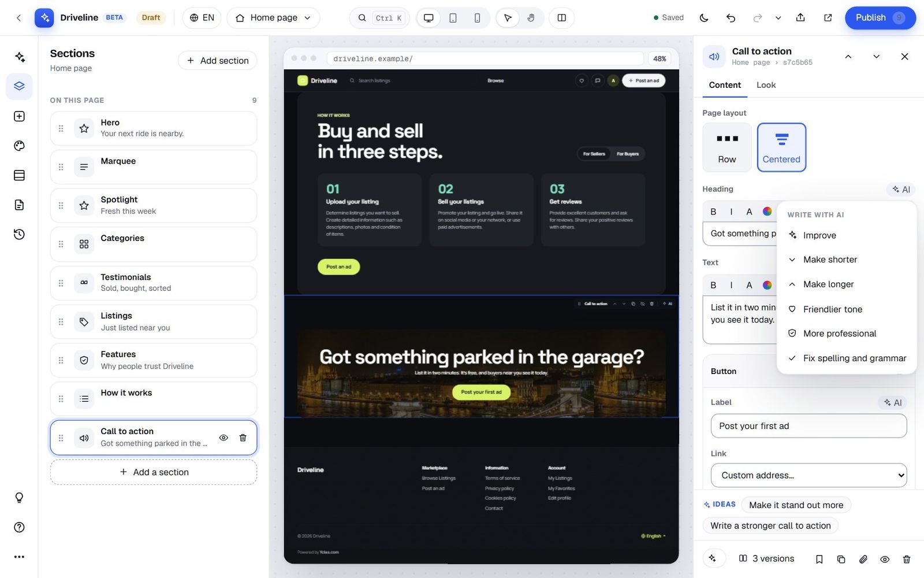The height and width of the screenshot is (578, 924).
Task: Open the Home page selector dropdown
Action: 273,18
